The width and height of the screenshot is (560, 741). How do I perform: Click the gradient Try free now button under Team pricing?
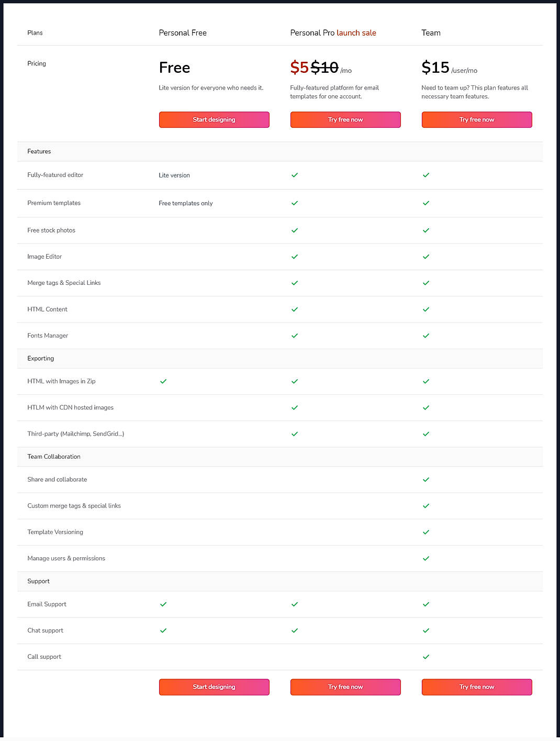click(476, 119)
